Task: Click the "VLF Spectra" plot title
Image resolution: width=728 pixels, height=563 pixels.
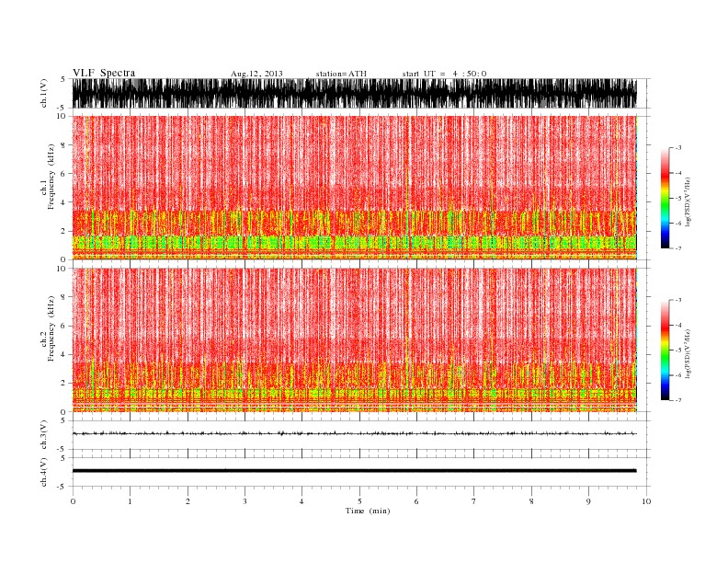Action: click(x=104, y=73)
